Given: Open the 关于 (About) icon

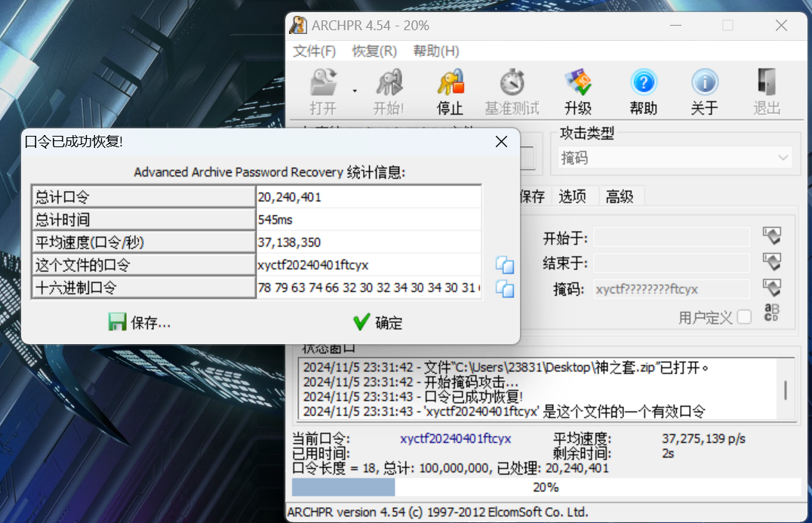Looking at the screenshot, I should tap(705, 91).
